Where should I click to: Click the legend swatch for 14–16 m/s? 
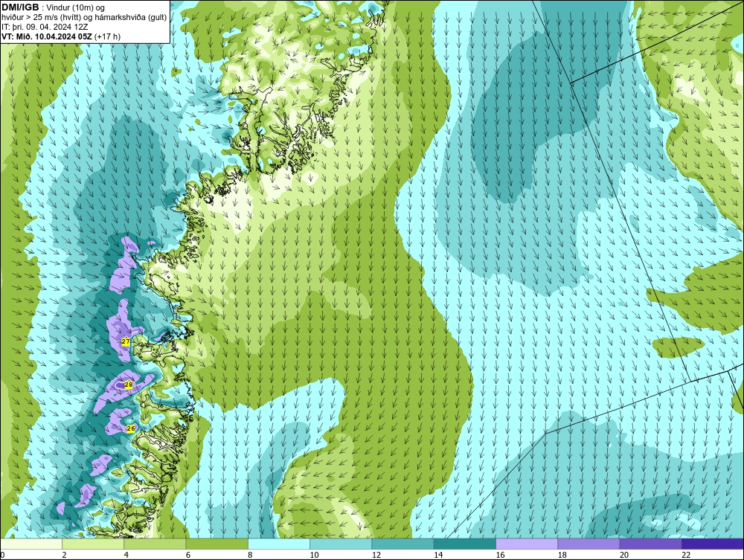[464, 544]
